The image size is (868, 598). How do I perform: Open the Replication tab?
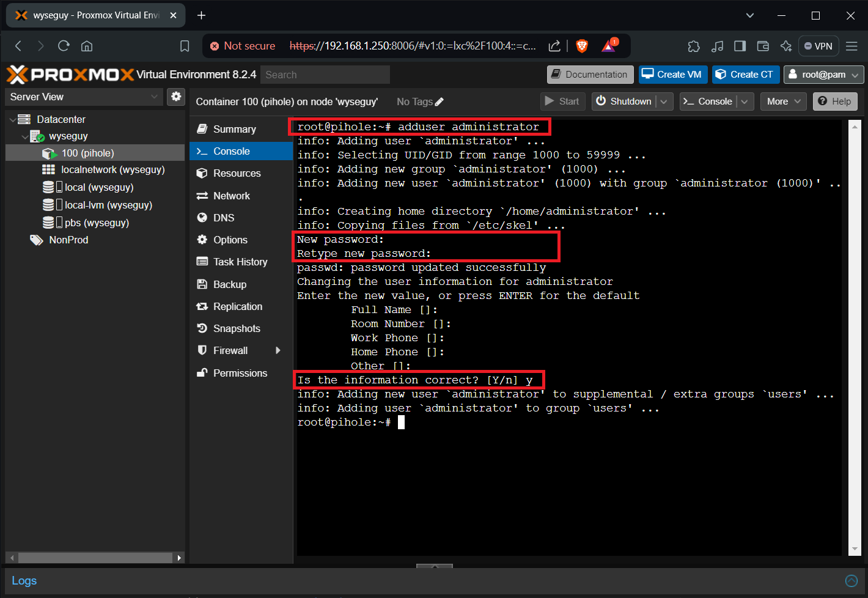[x=241, y=306]
